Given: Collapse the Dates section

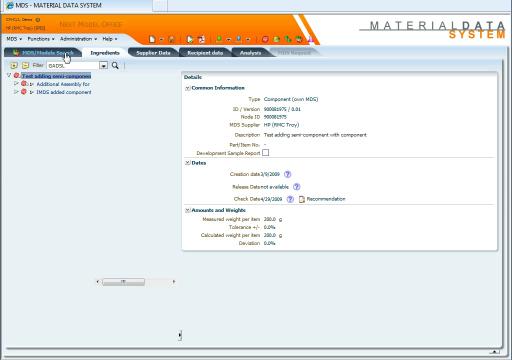Looking at the screenshot, I should coord(188,163).
